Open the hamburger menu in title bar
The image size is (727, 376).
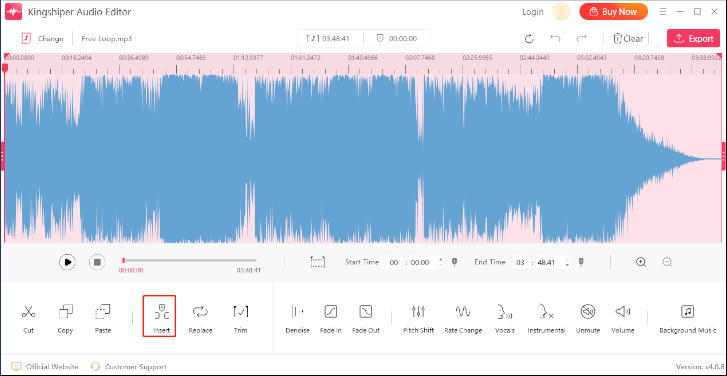pos(663,12)
